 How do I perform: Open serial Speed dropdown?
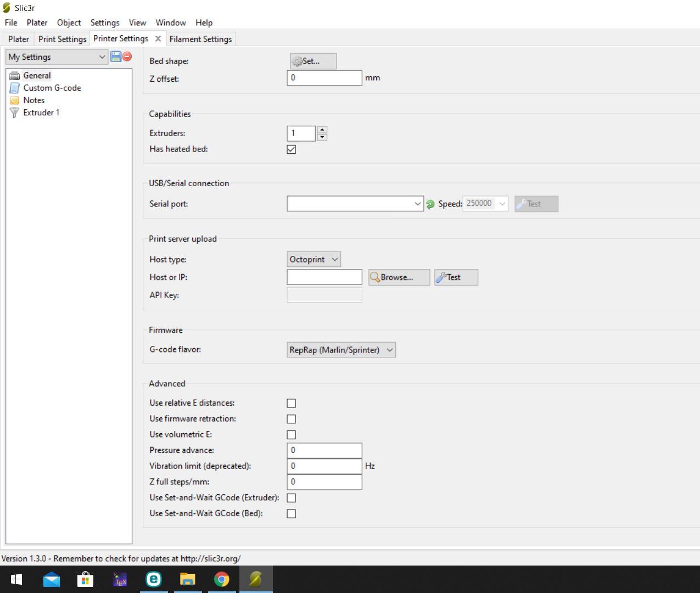[485, 204]
